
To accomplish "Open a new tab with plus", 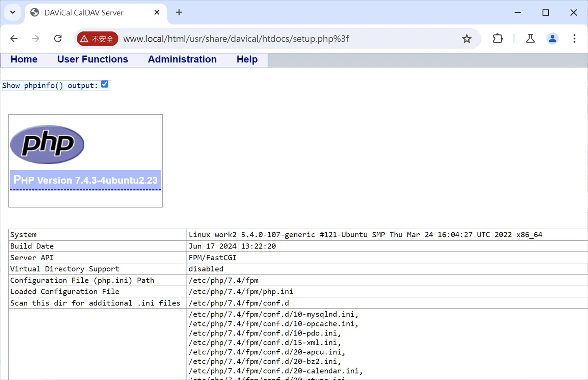I will [x=179, y=12].
